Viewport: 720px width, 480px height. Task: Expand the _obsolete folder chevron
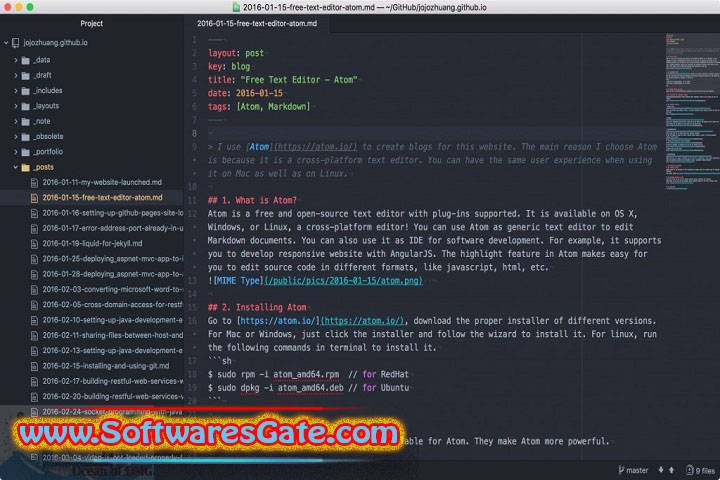click(x=16, y=137)
